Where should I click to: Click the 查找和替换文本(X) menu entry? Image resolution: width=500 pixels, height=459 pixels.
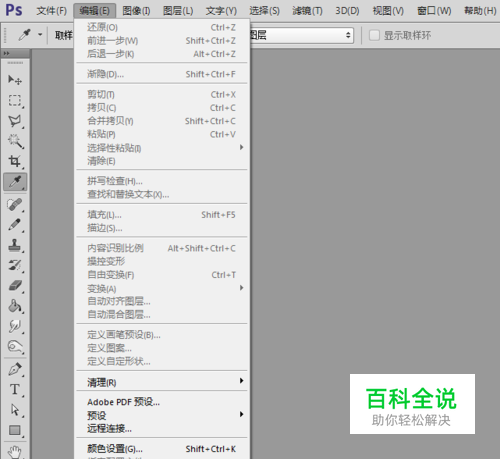[162, 194]
